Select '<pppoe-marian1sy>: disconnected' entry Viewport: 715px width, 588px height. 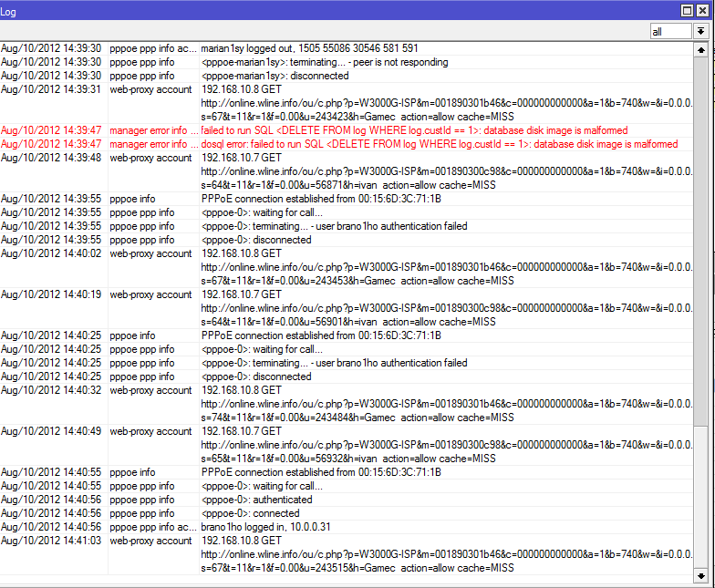point(347,76)
